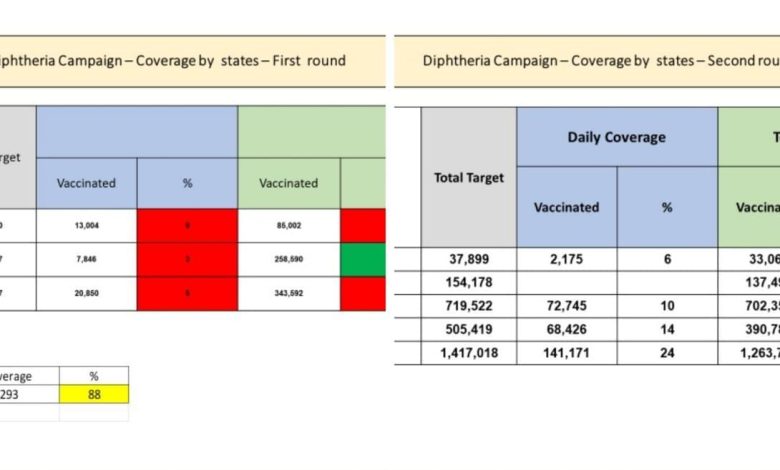Click the green coverage status cell

(363, 260)
